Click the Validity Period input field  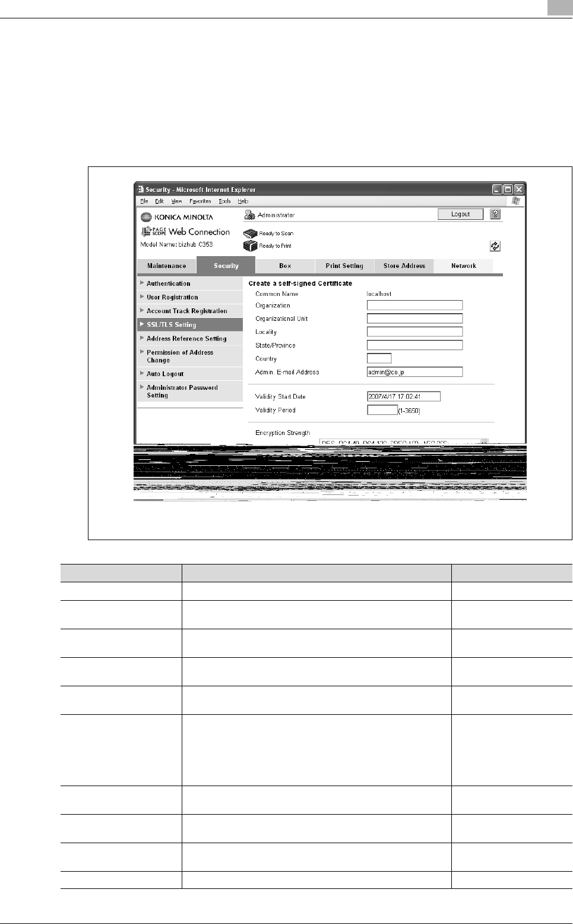382,410
